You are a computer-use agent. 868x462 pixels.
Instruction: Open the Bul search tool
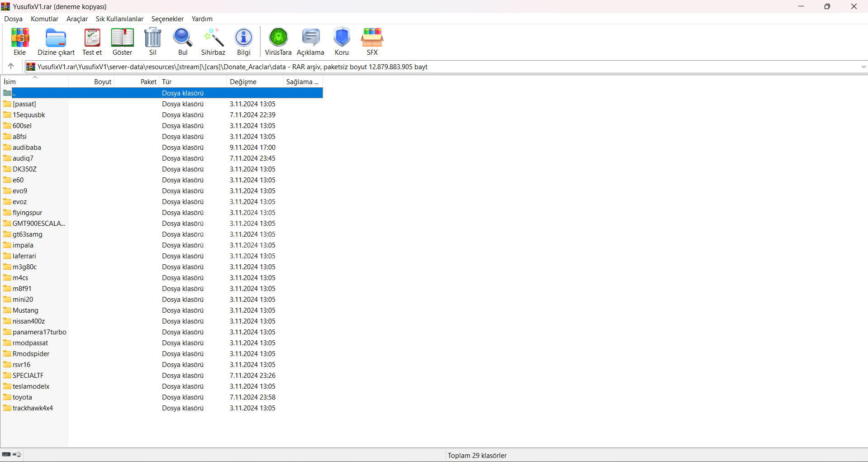[x=183, y=42]
